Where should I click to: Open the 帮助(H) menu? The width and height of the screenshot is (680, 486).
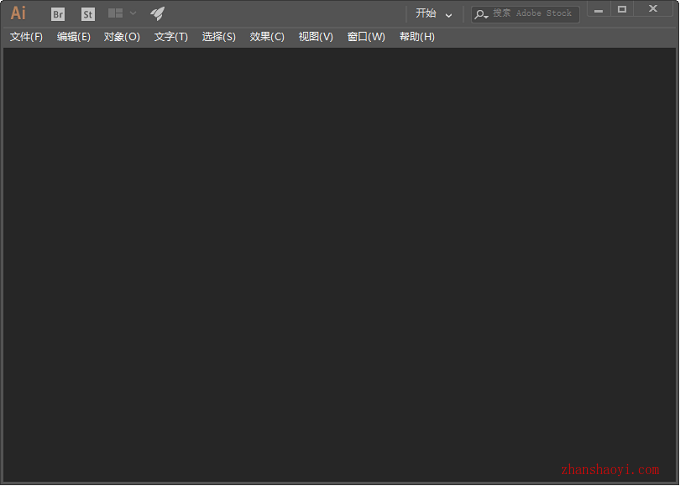coord(417,37)
